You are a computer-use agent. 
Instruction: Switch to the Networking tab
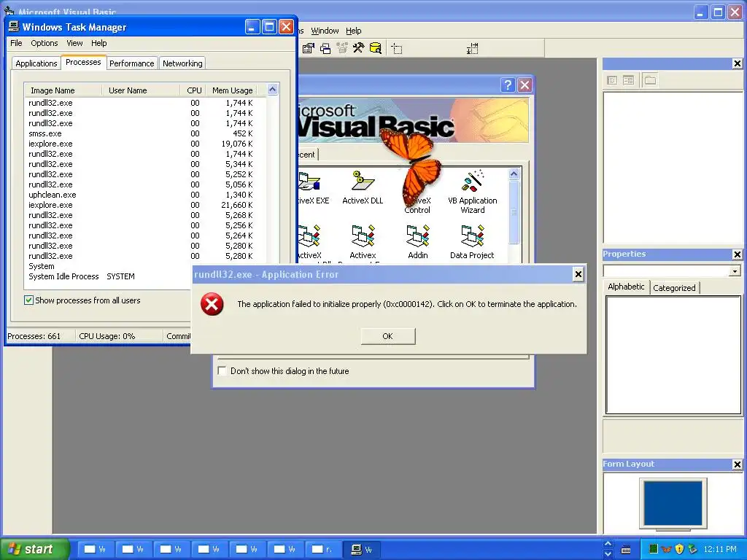click(x=182, y=63)
